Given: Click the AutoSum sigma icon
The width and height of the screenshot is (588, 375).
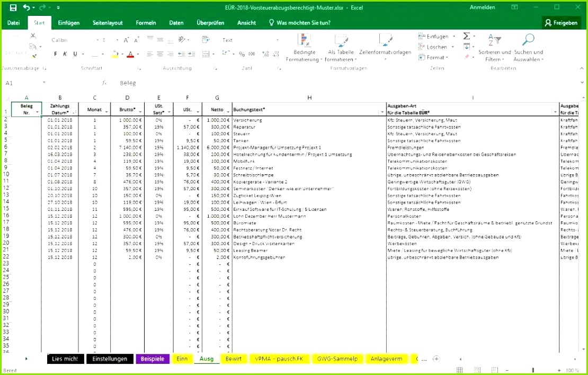Looking at the screenshot, I should tap(467, 36).
